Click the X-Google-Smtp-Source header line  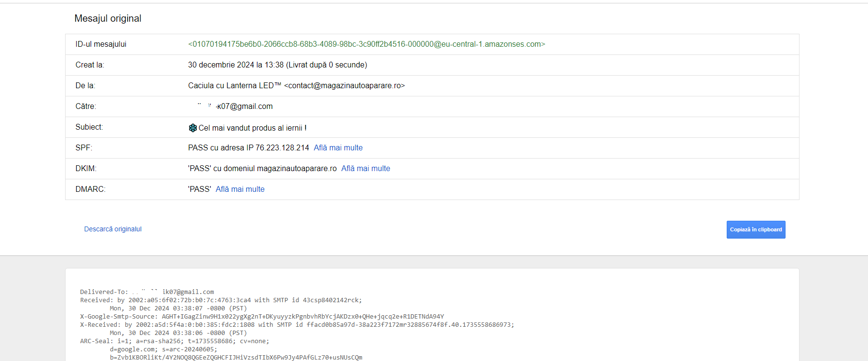261,317
